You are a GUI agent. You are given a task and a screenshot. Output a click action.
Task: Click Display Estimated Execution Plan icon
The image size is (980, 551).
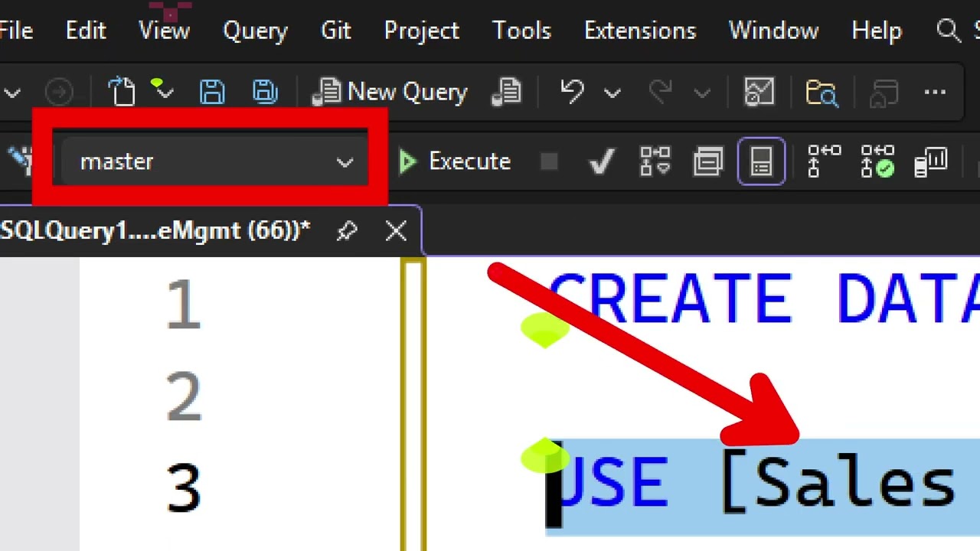655,161
